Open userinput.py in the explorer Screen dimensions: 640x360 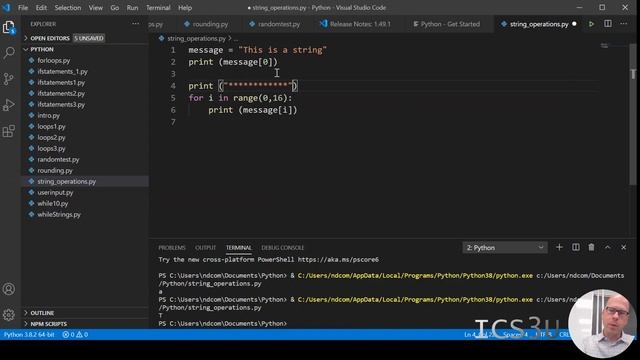tap(55, 193)
